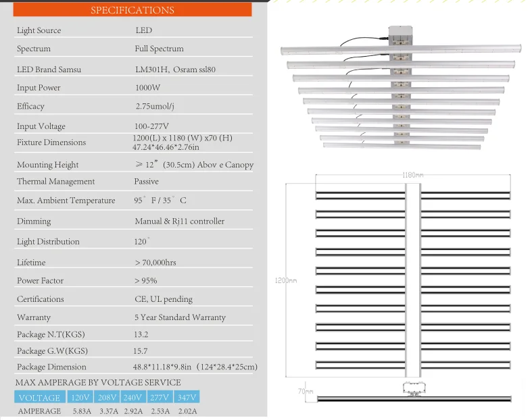This screenshot has height=420, width=532.
Task: Click the 'Warranty' label
Action: 34,317
